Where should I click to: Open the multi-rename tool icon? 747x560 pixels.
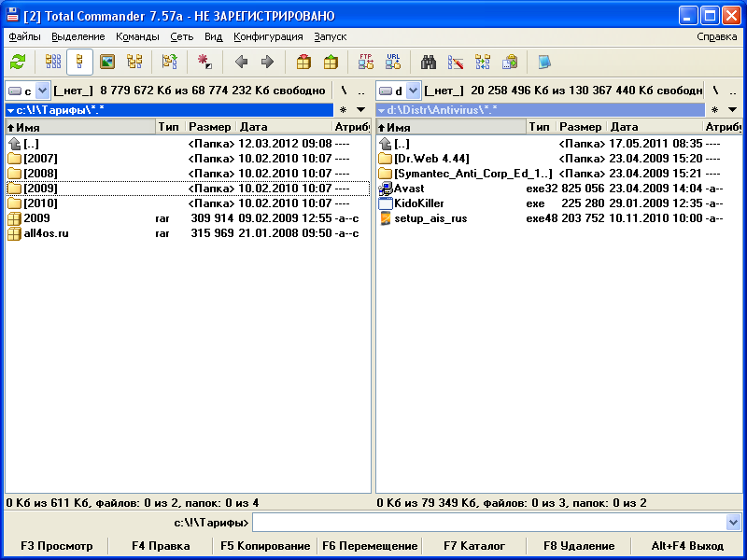(456, 62)
